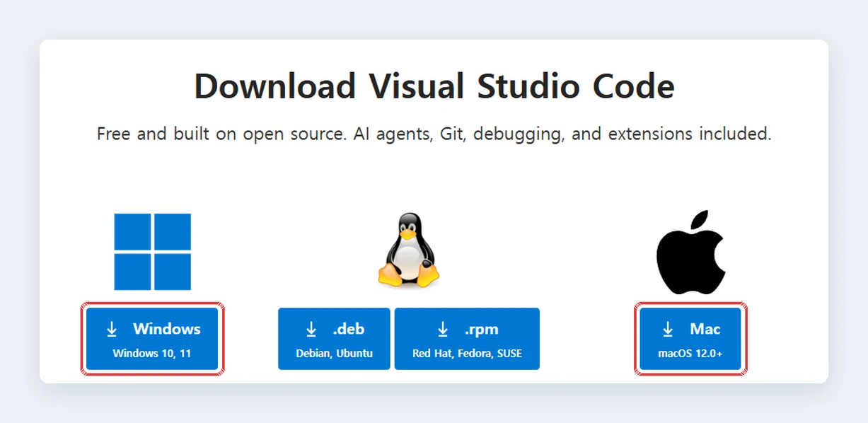Download VS Code for Windows 10, 11
Viewport: 868px width, 423px height.
coord(152,338)
